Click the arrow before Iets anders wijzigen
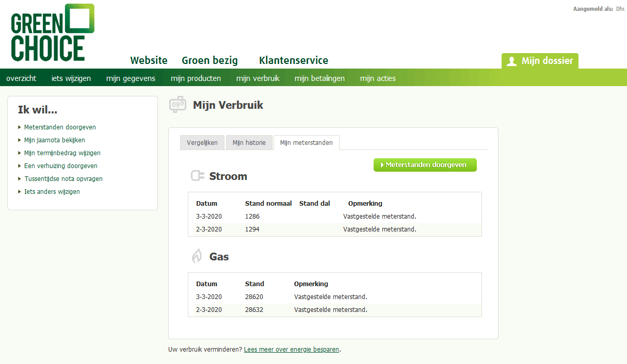Image resolution: width=627 pixels, height=364 pixels. click(x=20, y=192)
